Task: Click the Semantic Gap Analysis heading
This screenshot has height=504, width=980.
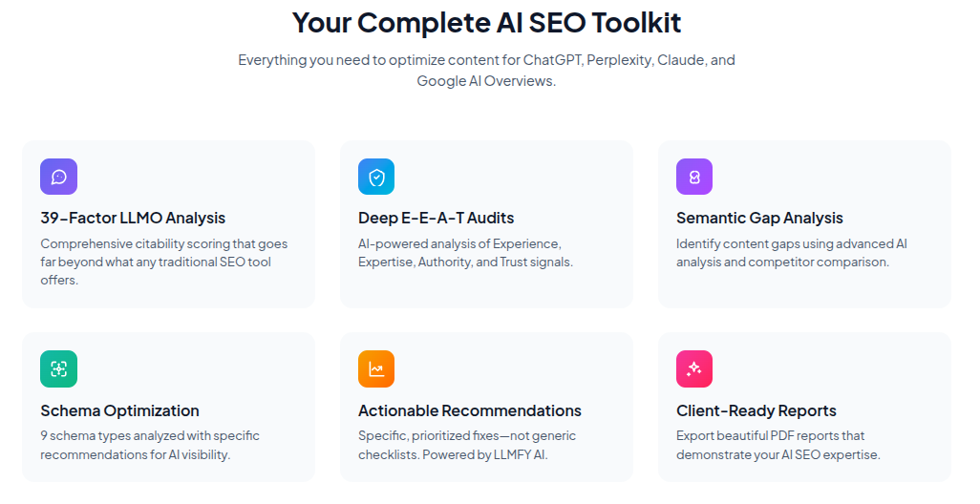Action: 759,218
